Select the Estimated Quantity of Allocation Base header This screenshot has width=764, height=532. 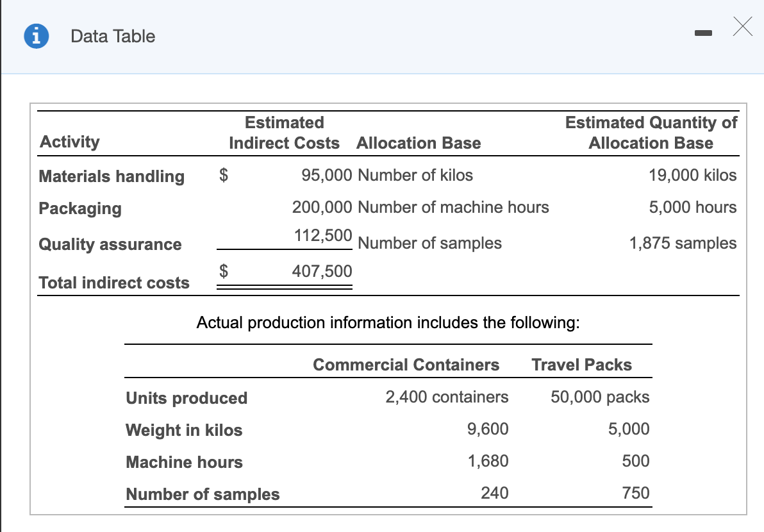pyautogui.click(x=649, y=133)
